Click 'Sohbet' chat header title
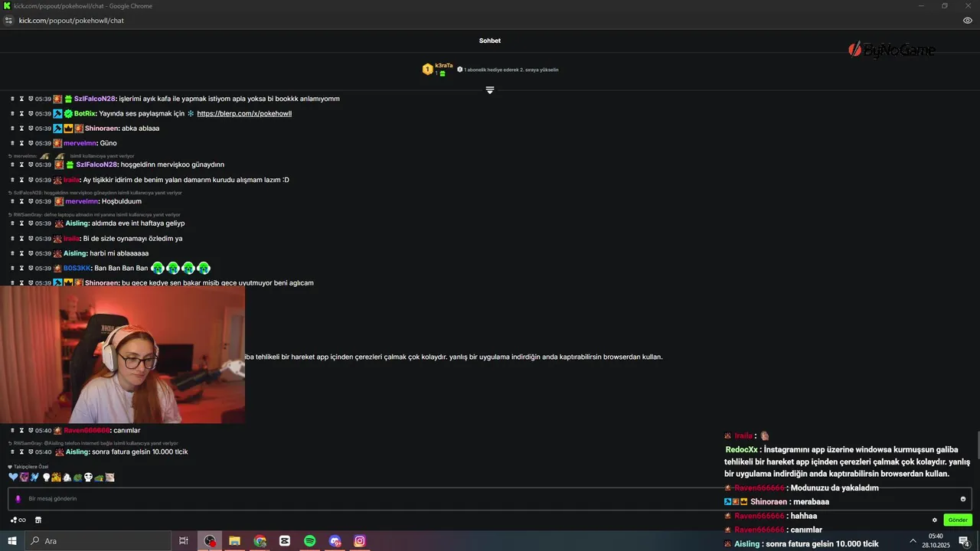Viewport: 980px width, 551px height. pos(490,41)
